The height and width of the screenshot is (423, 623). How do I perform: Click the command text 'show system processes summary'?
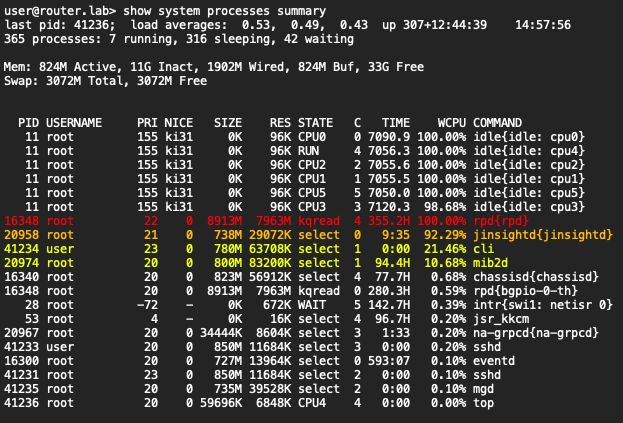coord(224,11)
